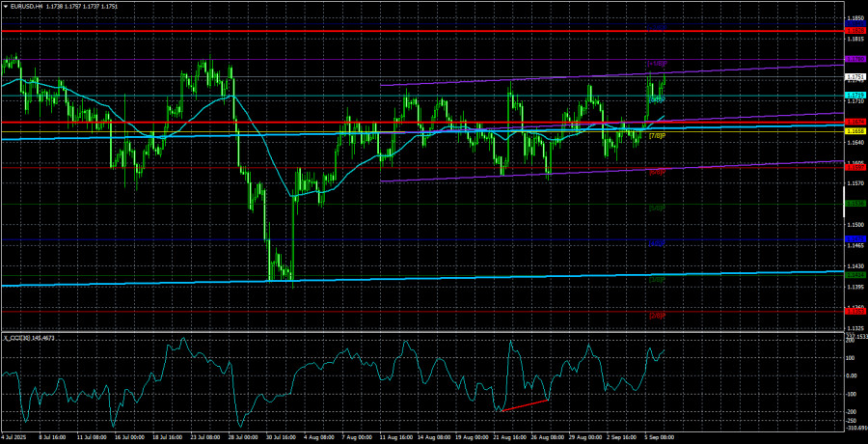Select the yellow 1.1658 price level tag
This screenshot has height=444, width=868.
coord(854,130)
